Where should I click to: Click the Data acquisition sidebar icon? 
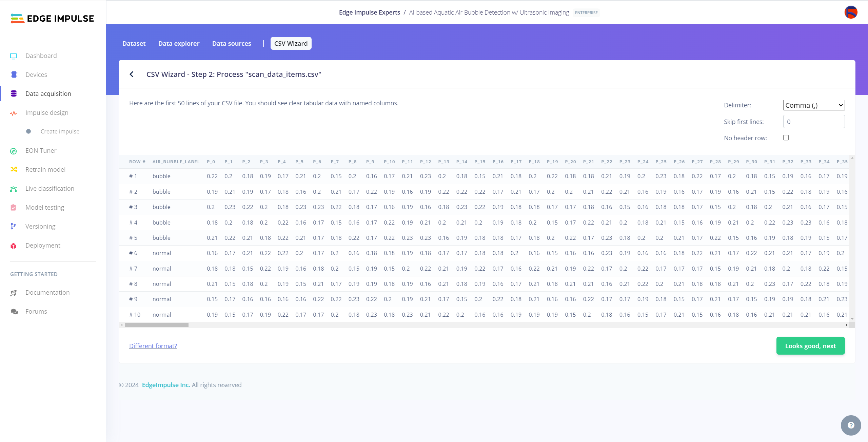[x=14, y=93]
